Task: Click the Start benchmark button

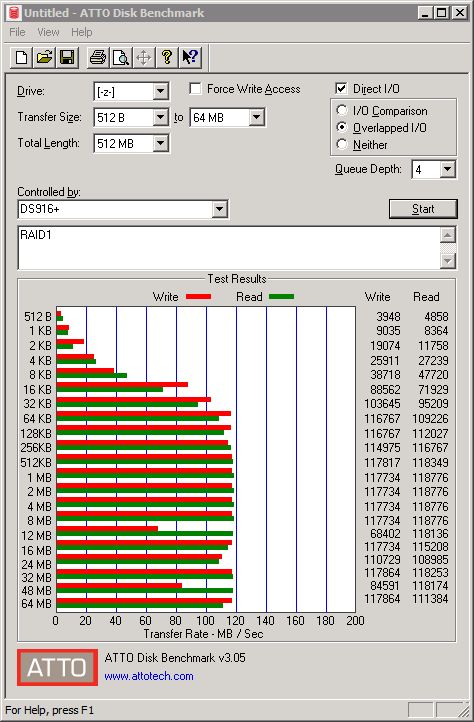Action: tap(423, 209)
